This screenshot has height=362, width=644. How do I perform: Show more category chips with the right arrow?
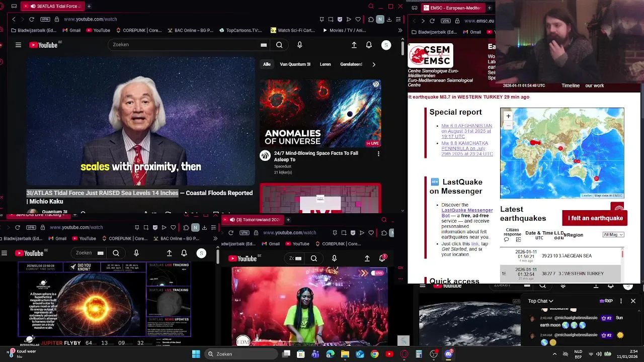click(373, 64)
